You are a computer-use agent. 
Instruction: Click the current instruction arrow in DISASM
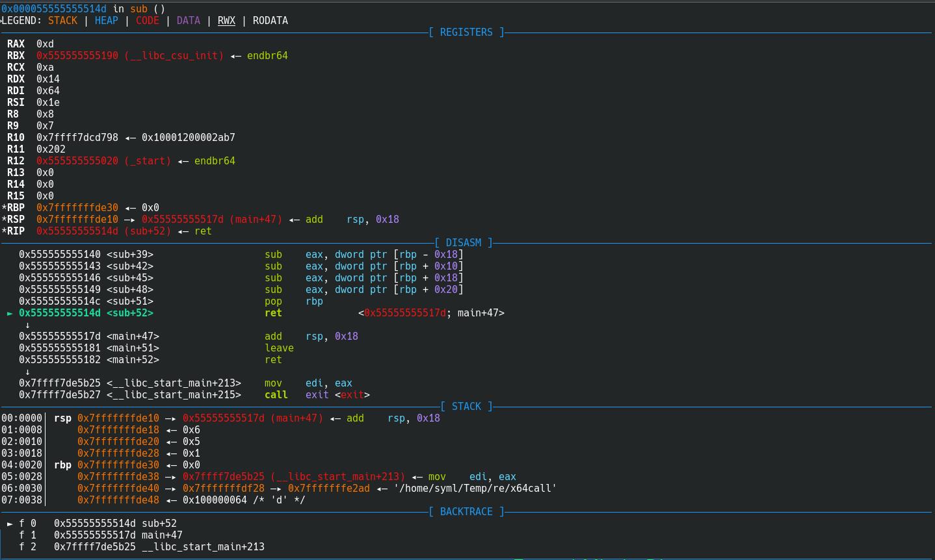click(10, 313)
